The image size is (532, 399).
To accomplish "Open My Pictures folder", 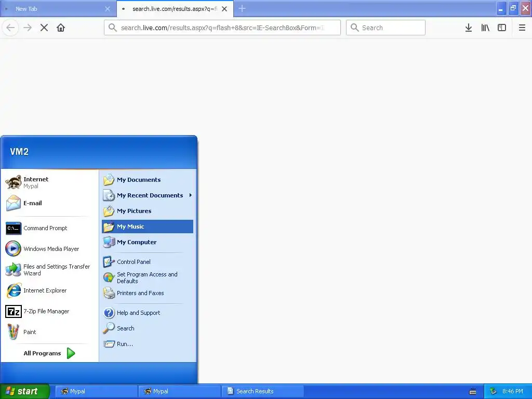I will click(148, 211).
